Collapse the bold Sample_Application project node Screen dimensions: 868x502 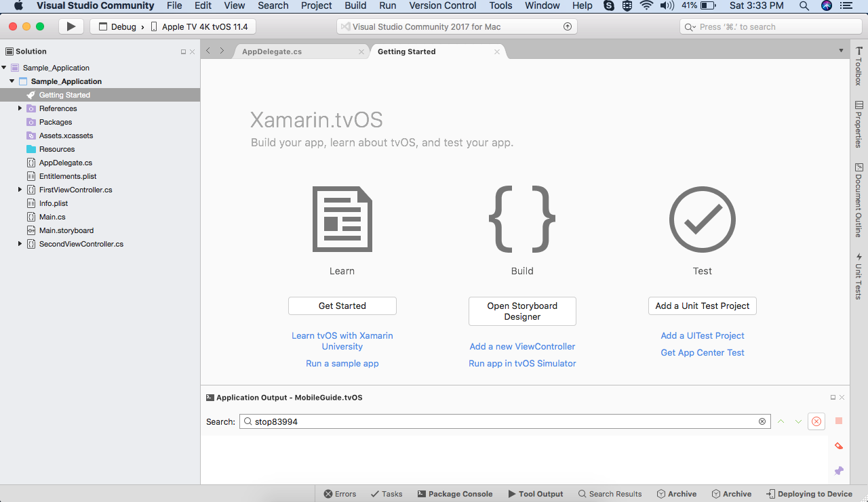[12, 81]
